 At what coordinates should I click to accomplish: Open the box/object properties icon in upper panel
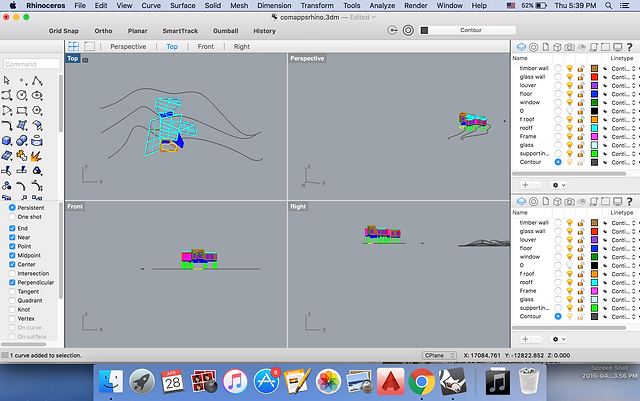click(x=557, y=47)
